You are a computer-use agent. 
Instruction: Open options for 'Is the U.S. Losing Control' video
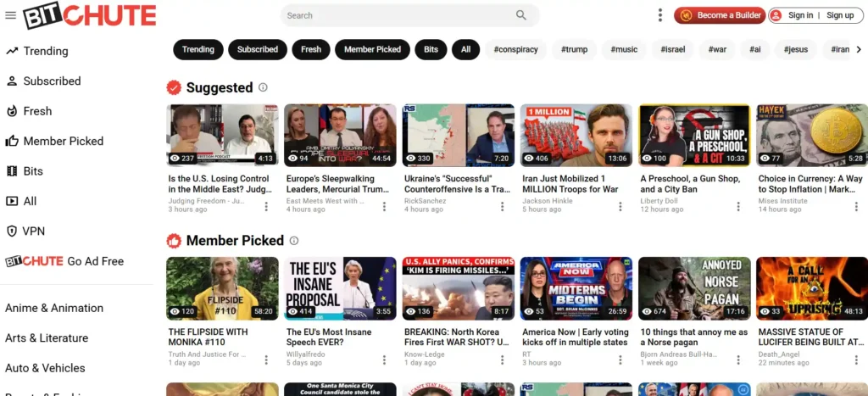pos(266,207)
